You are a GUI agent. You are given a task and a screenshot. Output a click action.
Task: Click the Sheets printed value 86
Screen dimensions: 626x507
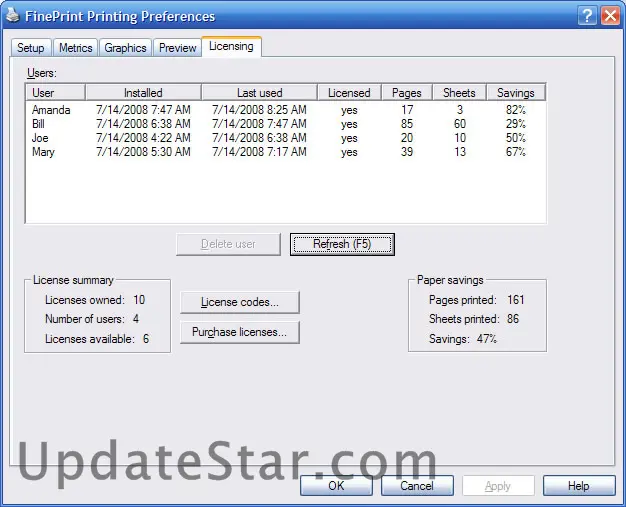click(513, 319)
